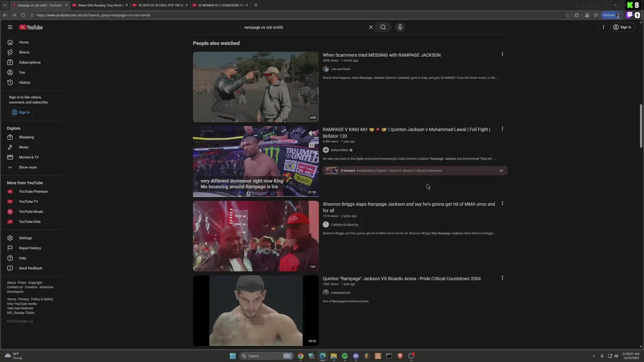The width and height of the screenshot is (644, 362).
Task: Open more options for Ricardo Arona video
Action: point(502,278)
